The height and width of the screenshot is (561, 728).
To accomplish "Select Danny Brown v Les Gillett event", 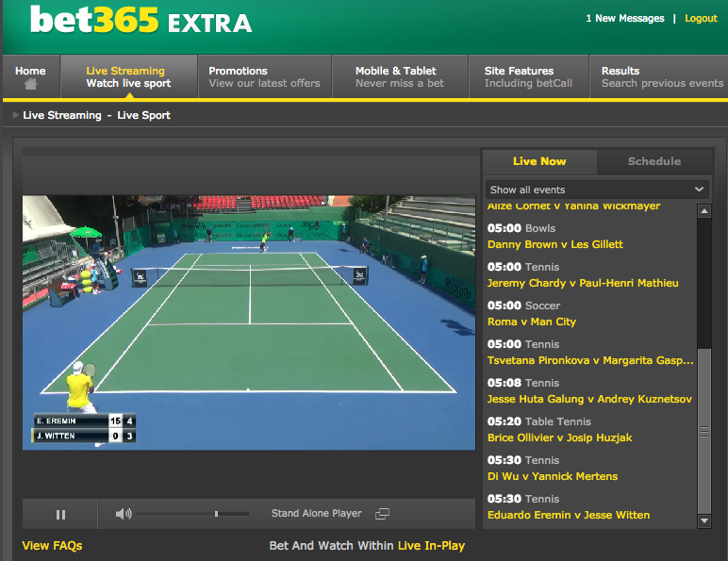I will tap(554, 244).
